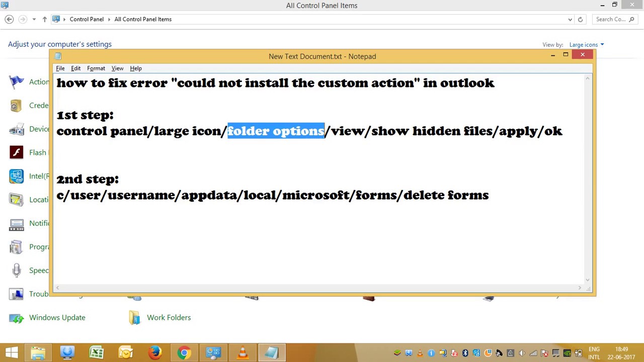644x362 pixels.
Task: Click the '1st step:' line in Notepad
Action: pos(85,115)
